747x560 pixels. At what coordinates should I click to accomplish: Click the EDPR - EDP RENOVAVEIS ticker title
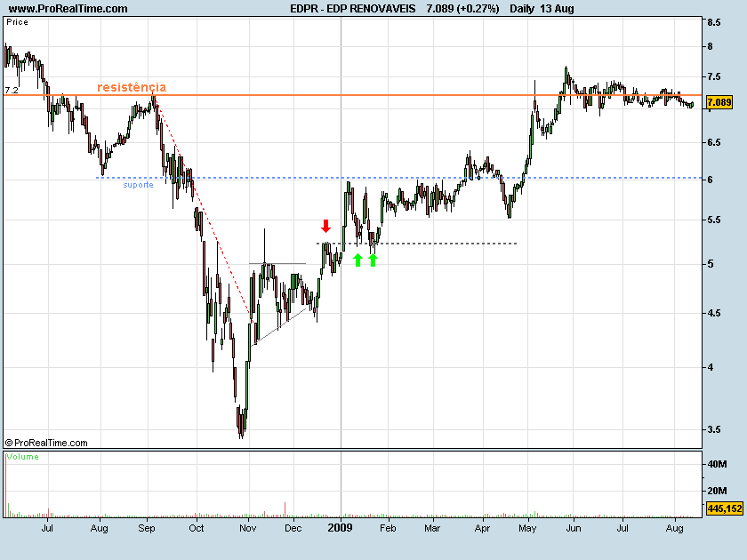point(352,9)
